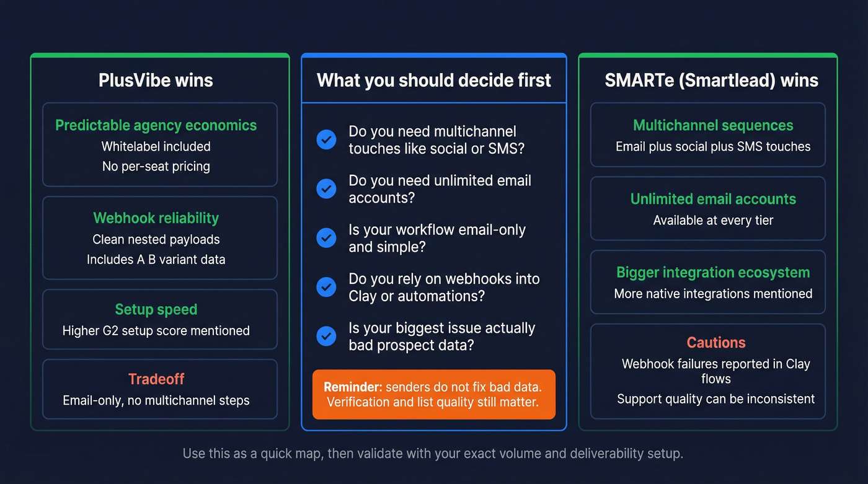Select the "What you should decide first" heading

click(x=433, y=80)
